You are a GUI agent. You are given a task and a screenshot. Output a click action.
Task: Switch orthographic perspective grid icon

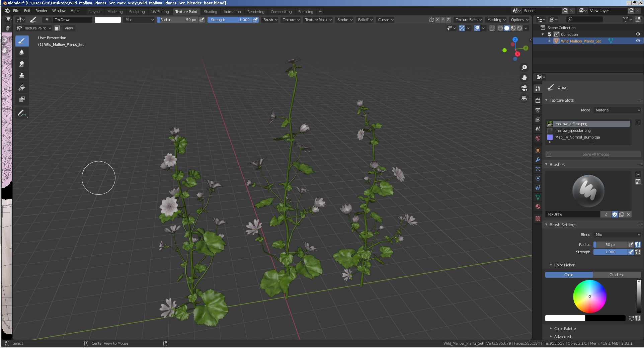(524, 98)
